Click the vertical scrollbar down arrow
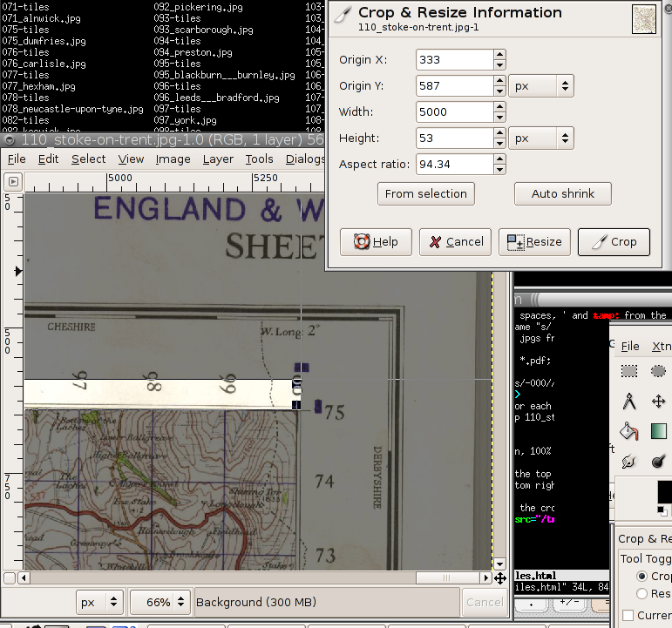This screenshot has height=628, width=672. 499,564
